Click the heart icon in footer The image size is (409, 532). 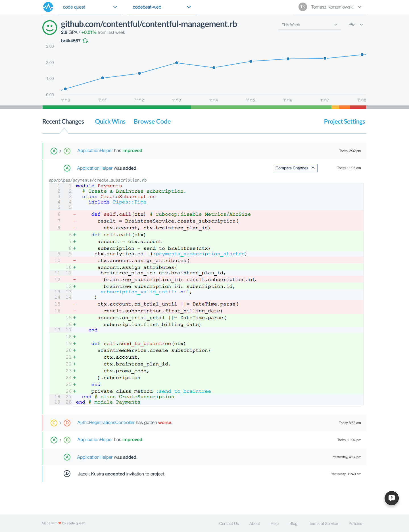[x=60, y=523]
